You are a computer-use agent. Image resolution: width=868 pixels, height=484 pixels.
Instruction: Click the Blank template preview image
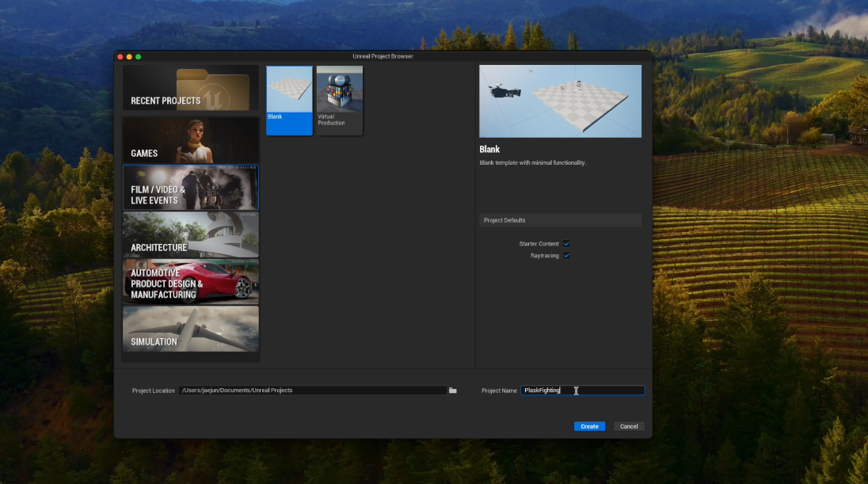(560, 101)
